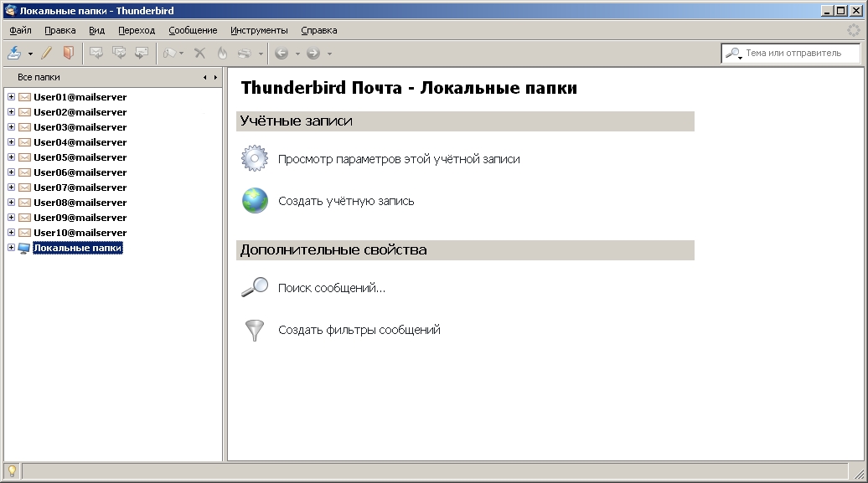Open the search magnifier options dropdown
The image size is (868, 483).
coord(733,54)
